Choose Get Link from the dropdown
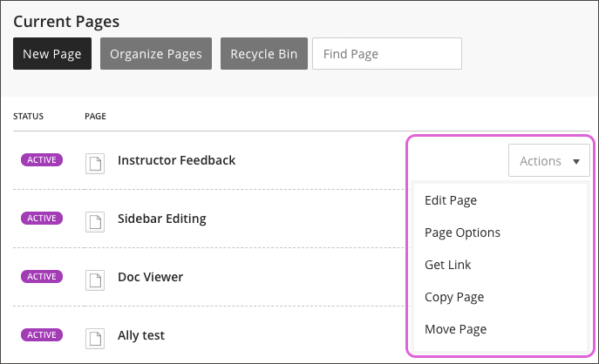The image size is (599, 364). [x=448, y=265]
